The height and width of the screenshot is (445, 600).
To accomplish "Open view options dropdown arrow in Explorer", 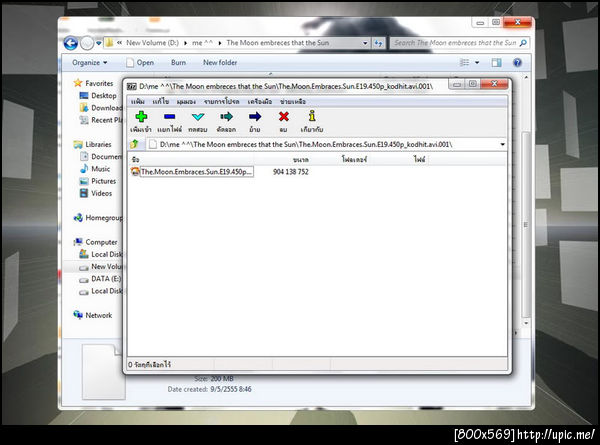I will point(477,62).
